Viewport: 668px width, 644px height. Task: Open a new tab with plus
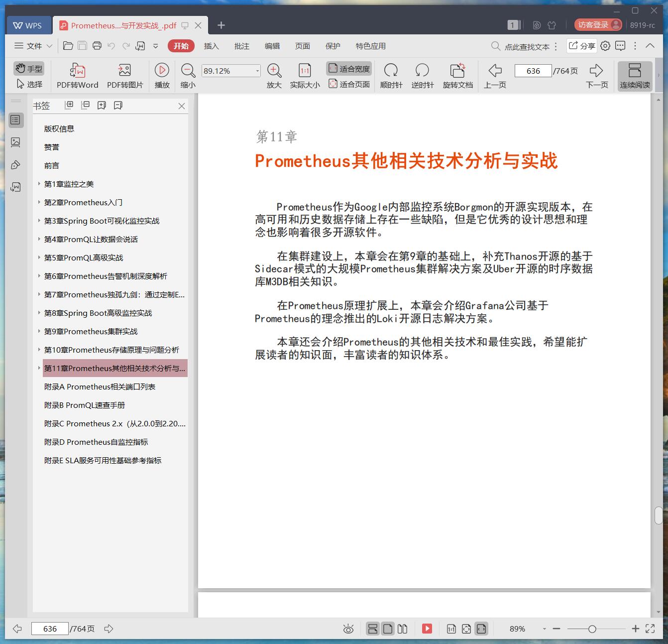(x=221, y=25)
